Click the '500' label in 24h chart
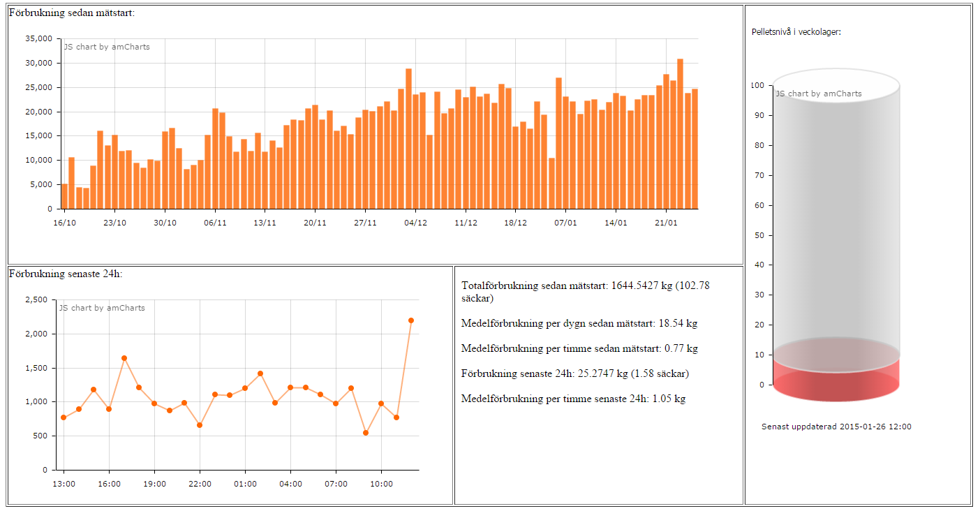980x511 pixels. [40, 436]
